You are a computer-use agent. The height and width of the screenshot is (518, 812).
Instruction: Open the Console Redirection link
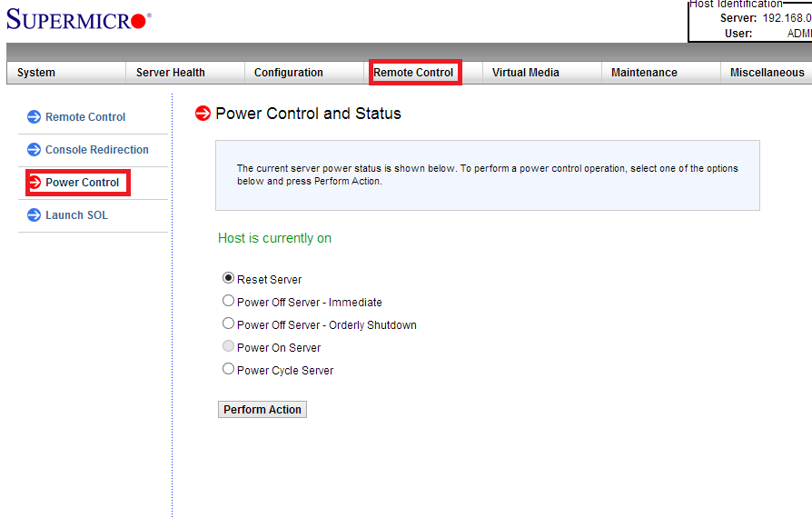point(97,150)
